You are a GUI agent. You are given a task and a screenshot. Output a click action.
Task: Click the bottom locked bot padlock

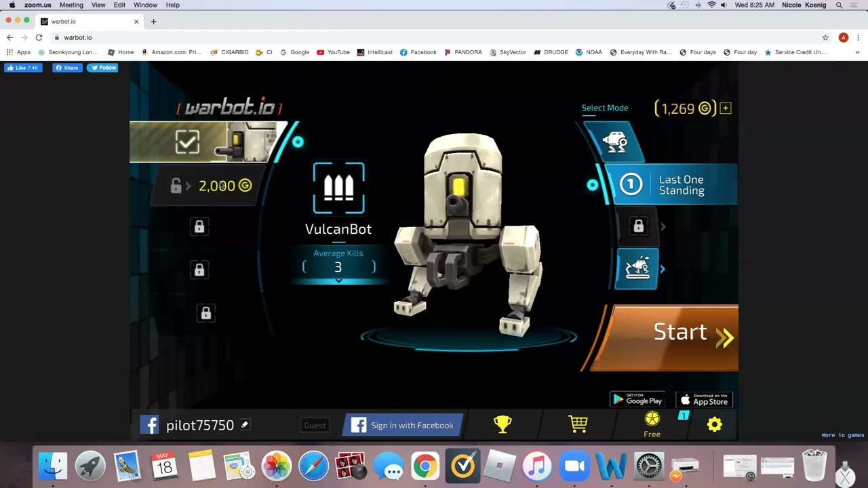[205, 313]
